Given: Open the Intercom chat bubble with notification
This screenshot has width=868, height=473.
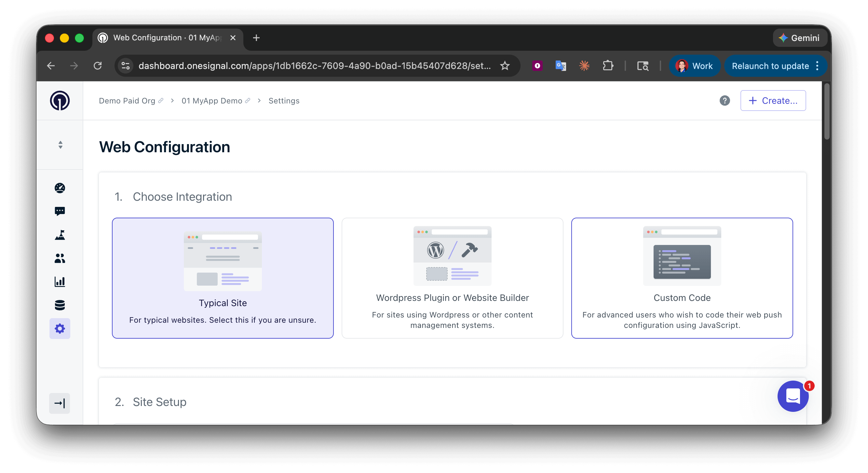Looking at the screenshot, I should pos(793,397).
